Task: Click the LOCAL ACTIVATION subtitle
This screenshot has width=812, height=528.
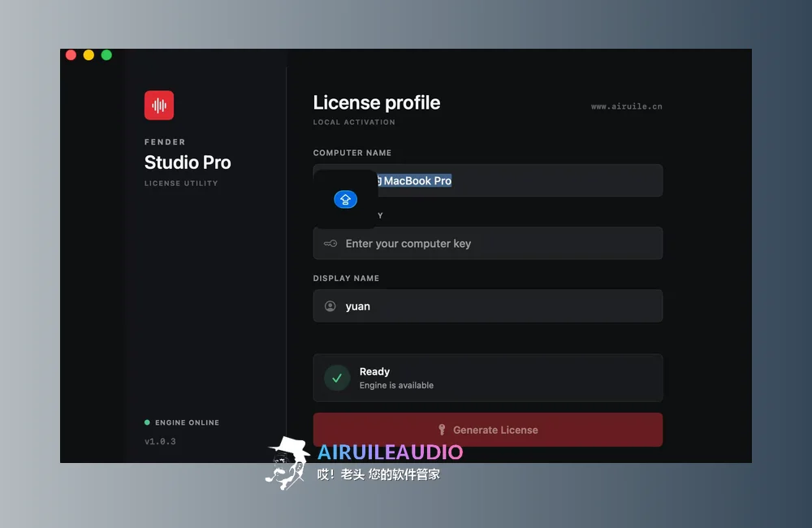Action: pyautogui.click(x=354, y=123)
